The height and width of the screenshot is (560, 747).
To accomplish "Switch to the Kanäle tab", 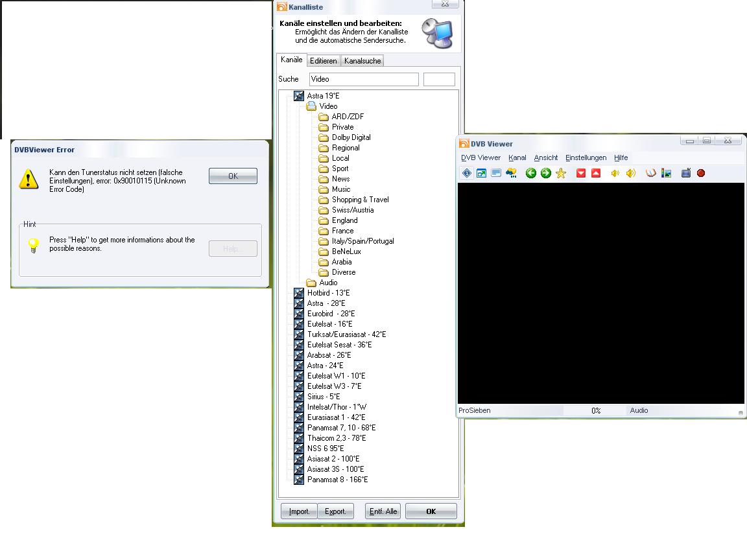I will [292, 60].
